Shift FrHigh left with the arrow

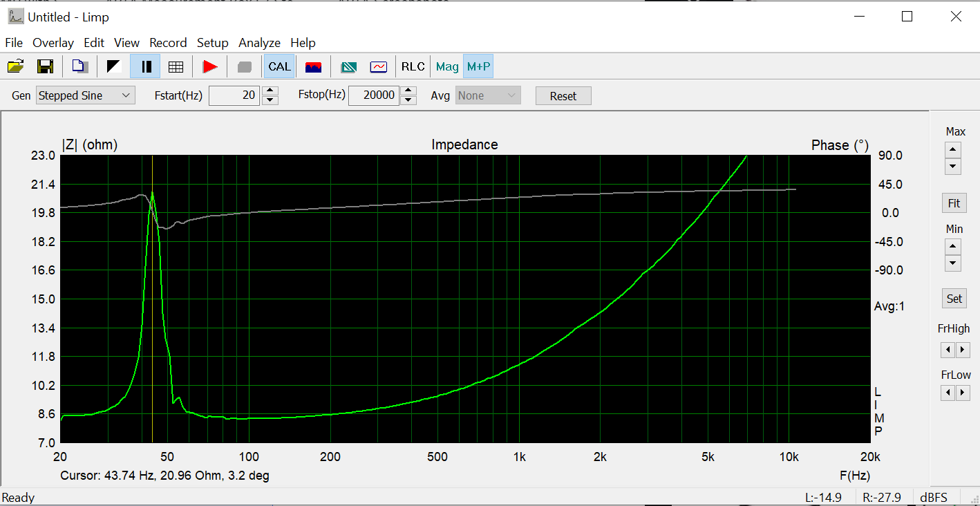point(947,350)
